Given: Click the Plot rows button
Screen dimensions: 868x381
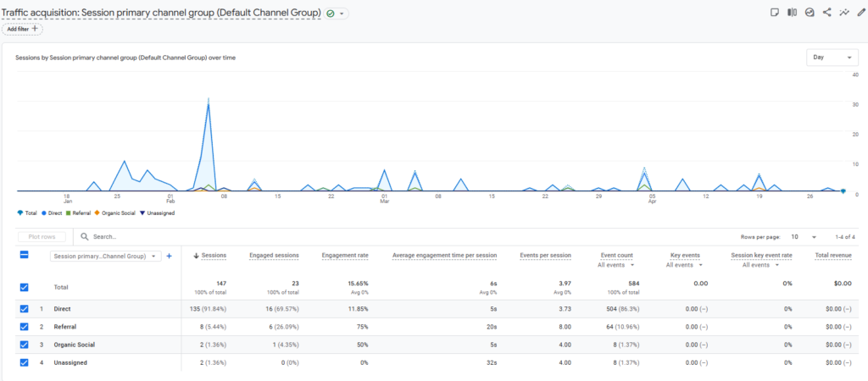Looking at the screenshot, I should 42,237.
